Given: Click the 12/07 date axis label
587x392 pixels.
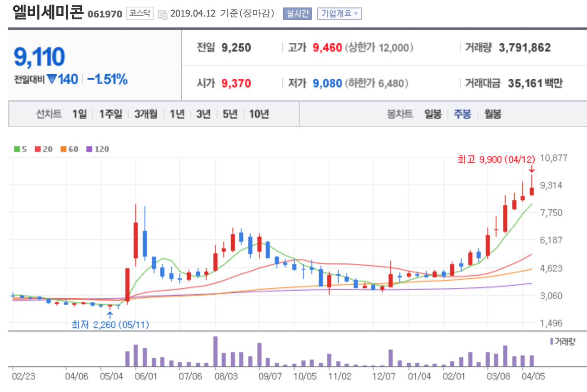Looking at the screenshot, I should point(384,376).
